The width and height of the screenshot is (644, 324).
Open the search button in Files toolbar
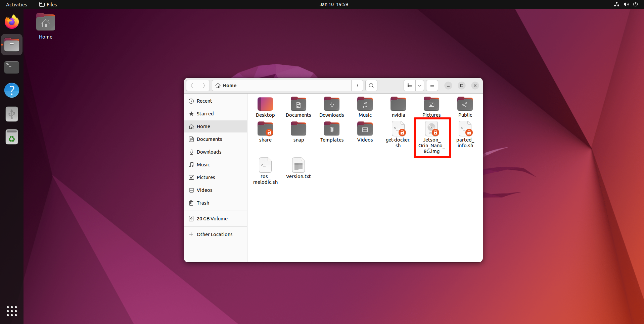pyautogui.click(x=371, y=86)
